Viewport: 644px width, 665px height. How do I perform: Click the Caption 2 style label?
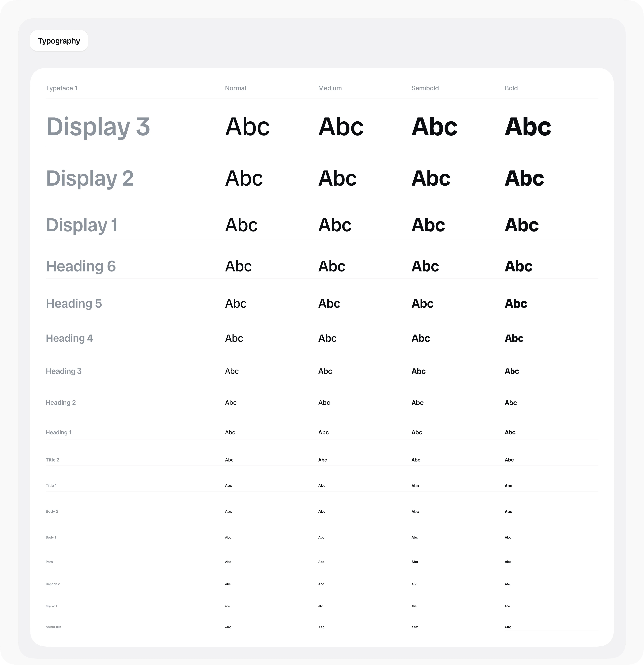[x=53, y=584]
